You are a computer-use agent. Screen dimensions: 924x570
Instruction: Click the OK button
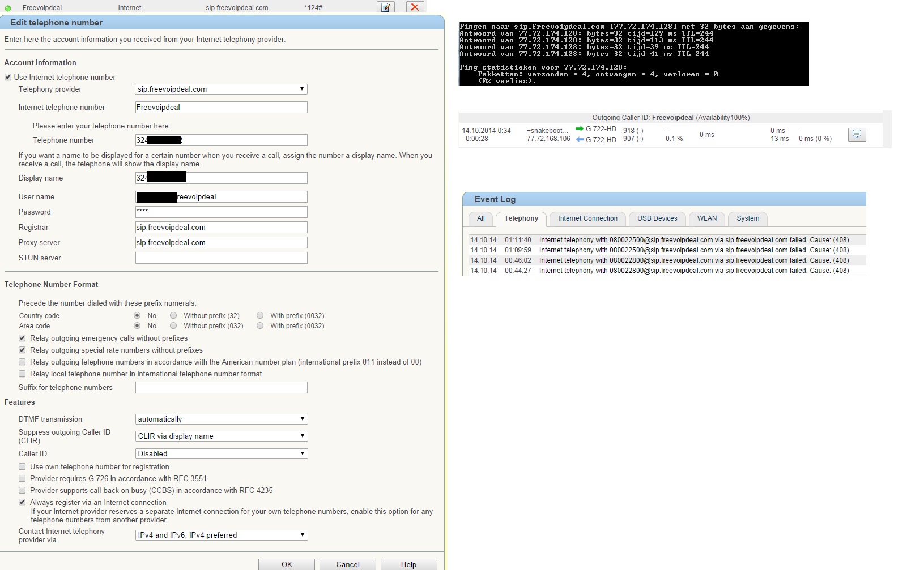pyautogui.click(x=287, y=564)
